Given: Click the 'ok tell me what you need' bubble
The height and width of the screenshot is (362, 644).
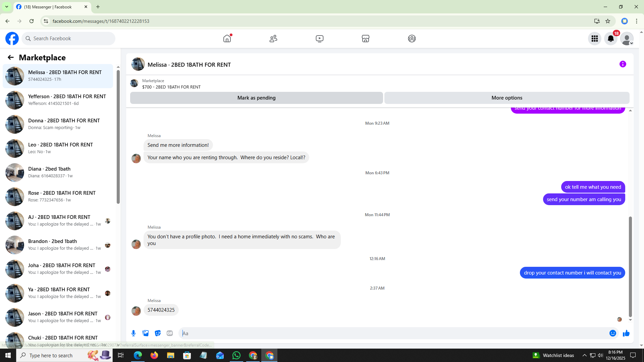Looking at the screenshot, I should 593,187.
